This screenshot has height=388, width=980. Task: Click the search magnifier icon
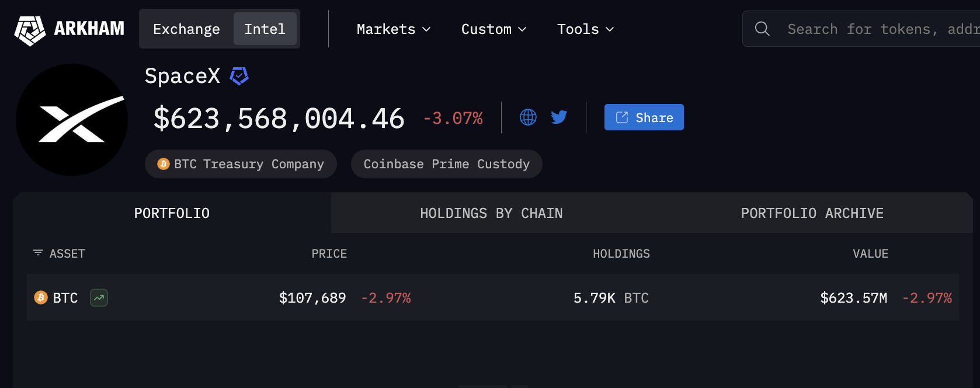[762, 29]
